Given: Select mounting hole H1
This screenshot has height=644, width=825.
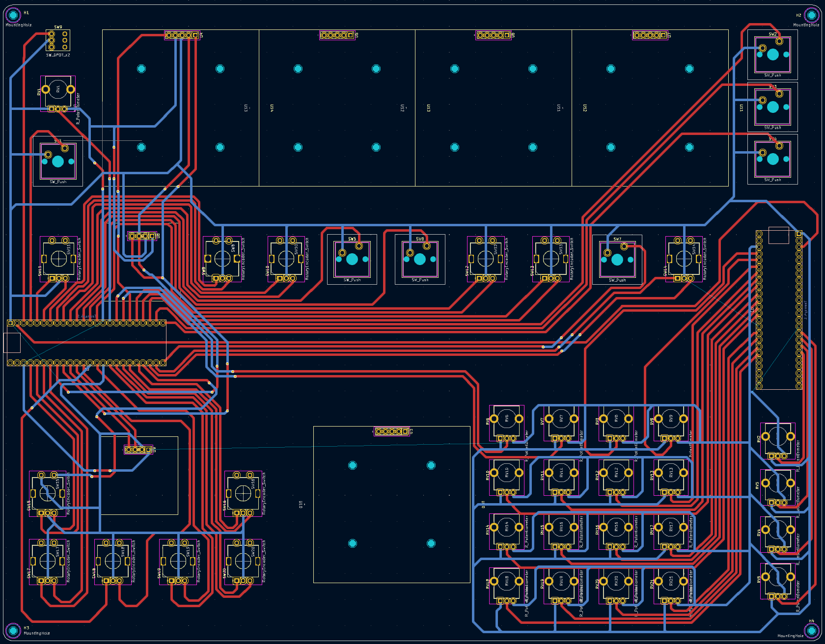Looking at the screenshot, I should coord(13,15).
